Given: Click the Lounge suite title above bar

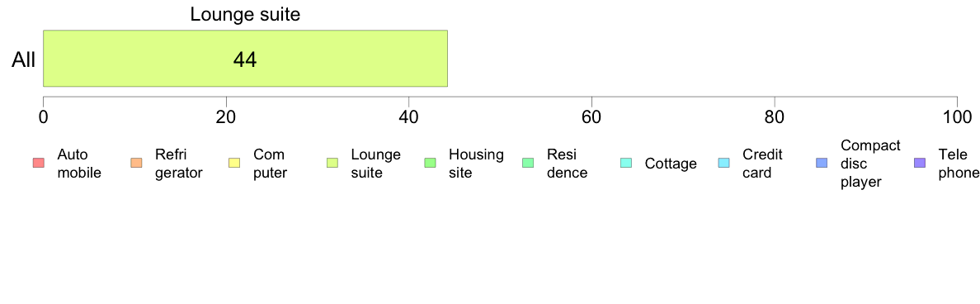Looking at the screenshot, I should [x=245, y=14].
